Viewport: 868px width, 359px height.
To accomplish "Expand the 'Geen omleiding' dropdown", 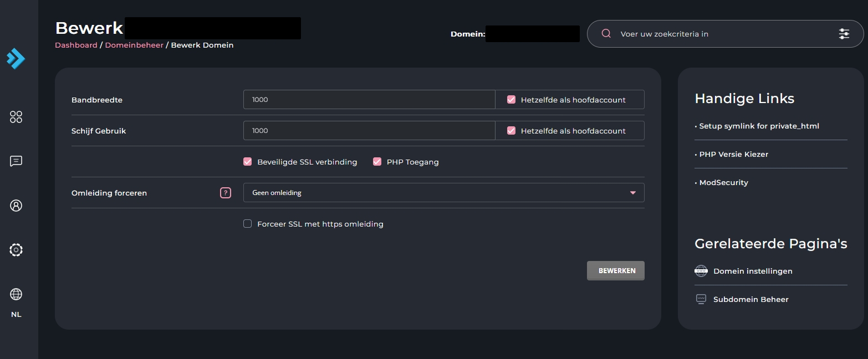I will (443, 193).
